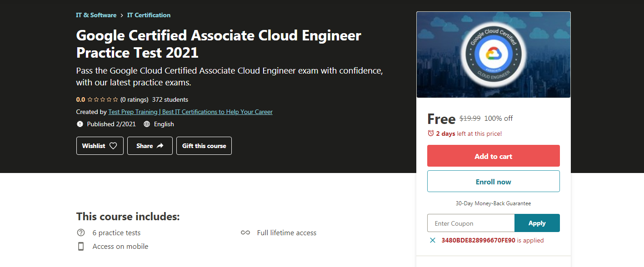
Task: Click the mobile phone access icon
Action: tap(81, 246)
